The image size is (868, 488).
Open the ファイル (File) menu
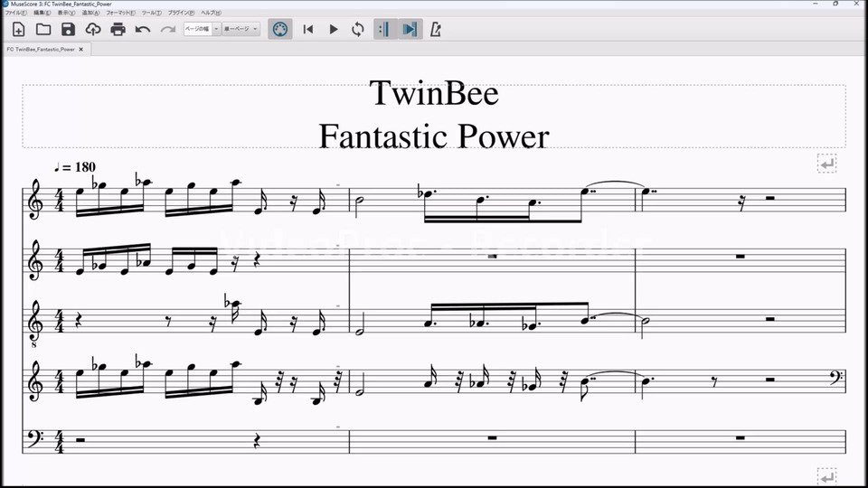tap(16, 12)
